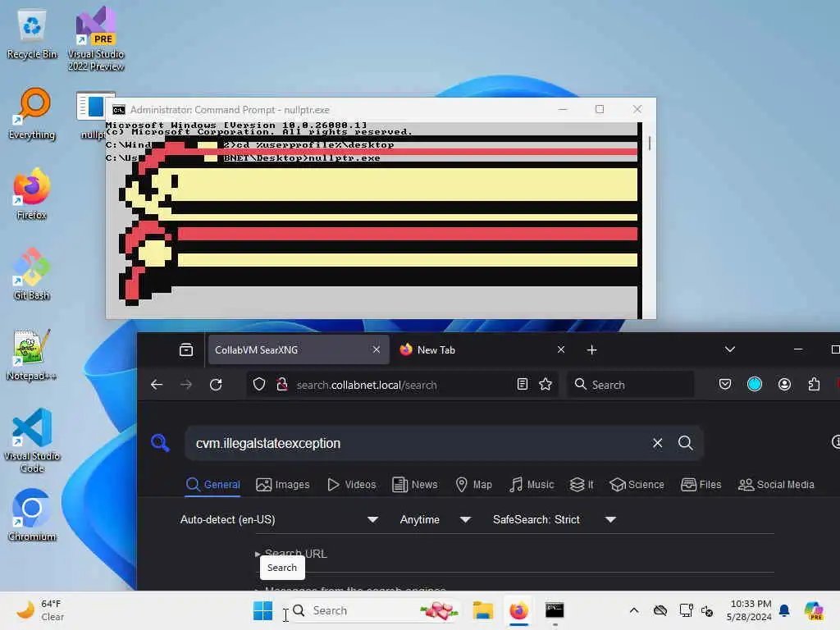
Task: Launch Visual Studio Code shortcut
Action: 32,441
